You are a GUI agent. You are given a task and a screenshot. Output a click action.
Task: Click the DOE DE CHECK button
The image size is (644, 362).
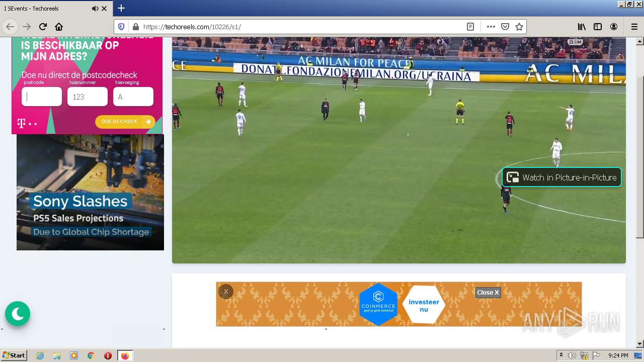click(x=125, y=122)
